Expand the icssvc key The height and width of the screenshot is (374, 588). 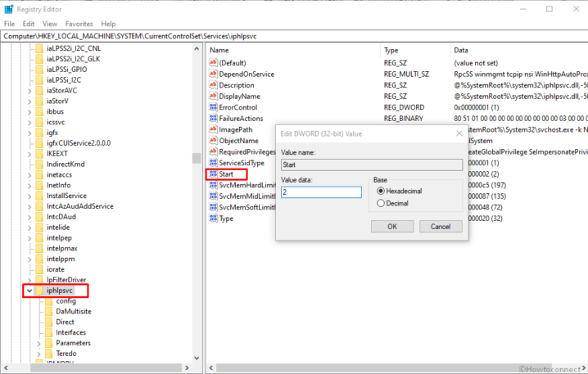[x=29, y=122]
